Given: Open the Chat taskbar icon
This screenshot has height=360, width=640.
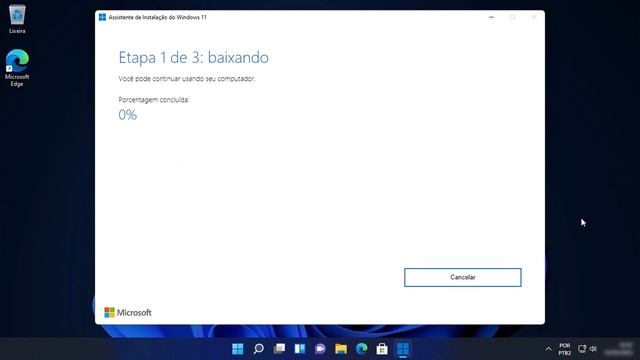Looking at the screenshot, I should 320,349.
